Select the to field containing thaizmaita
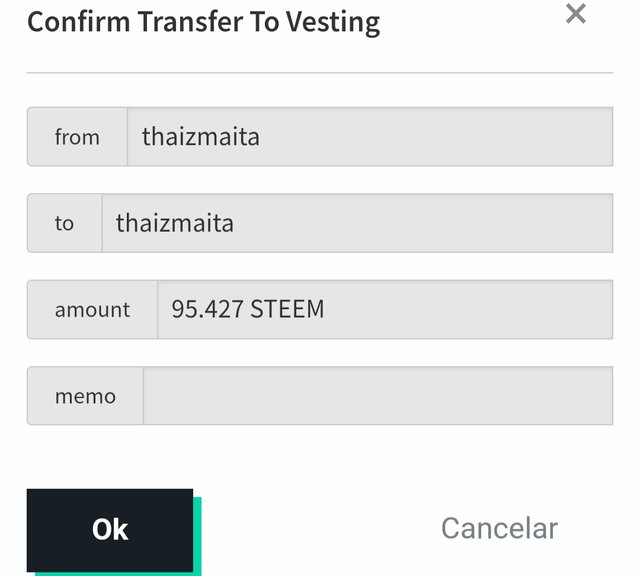Image resolution: width=640 pixels, height=576 pixels. pos(356,223)
